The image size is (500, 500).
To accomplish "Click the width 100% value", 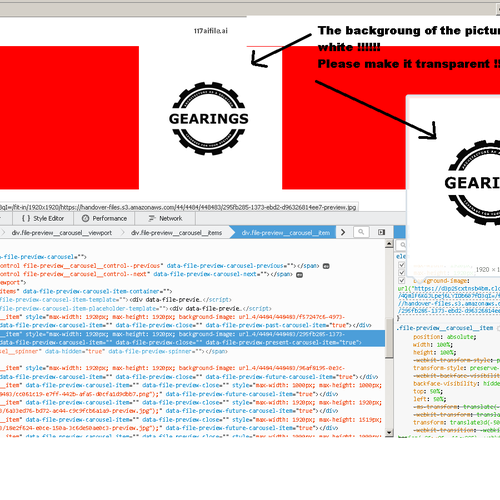I will [444, 345].
